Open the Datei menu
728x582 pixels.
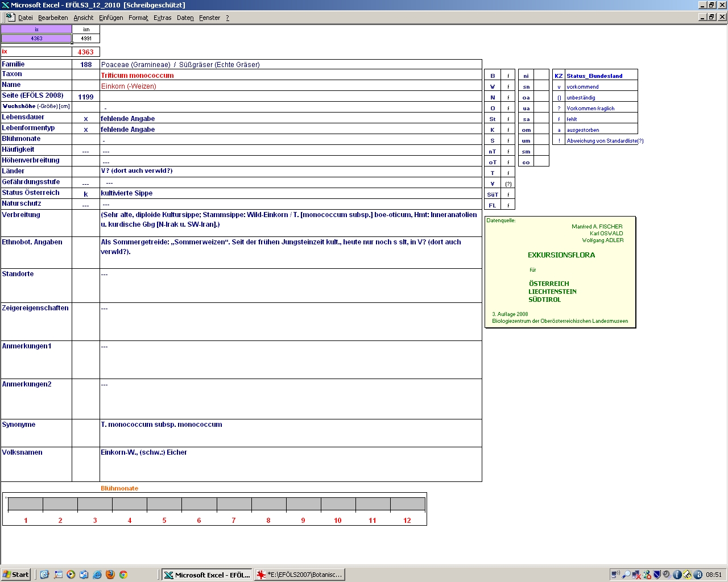point(26,18)
